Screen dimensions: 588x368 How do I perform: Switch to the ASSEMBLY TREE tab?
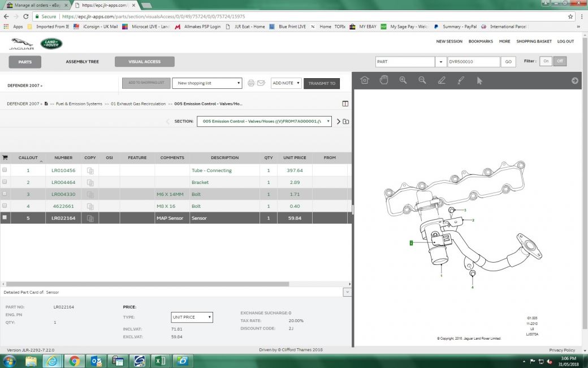(83, 62)
